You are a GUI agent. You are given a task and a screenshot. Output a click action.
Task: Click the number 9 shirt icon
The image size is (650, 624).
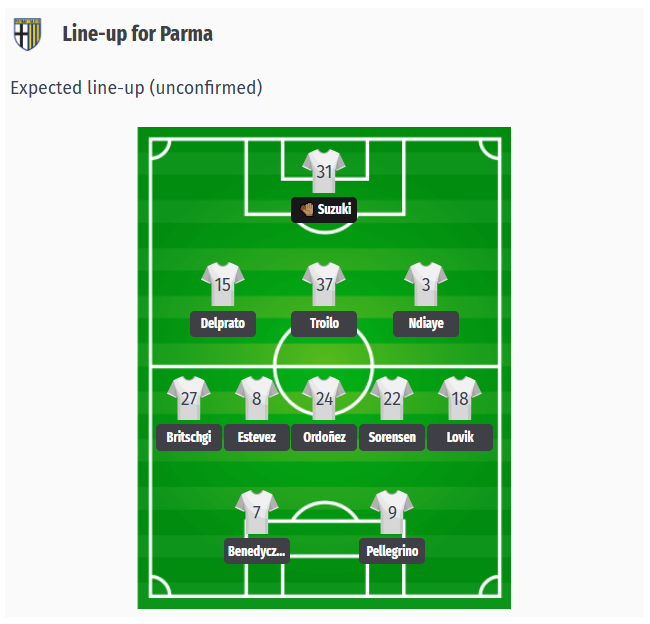point(392,512)
